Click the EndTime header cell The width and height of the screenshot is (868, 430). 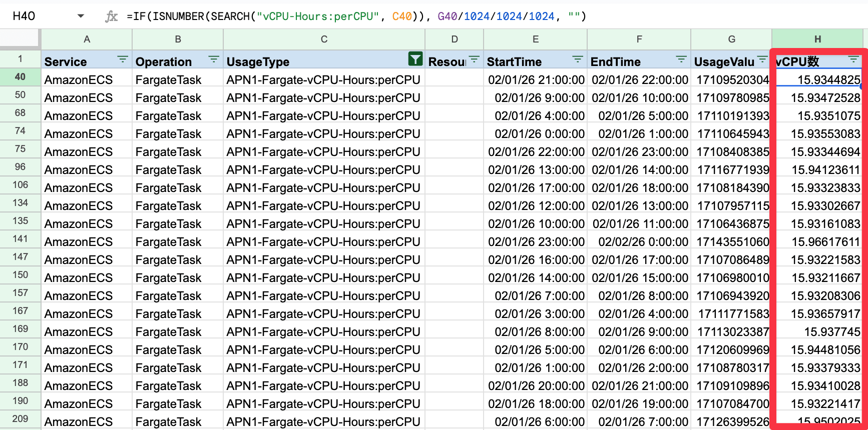click(x=639, y=59)
